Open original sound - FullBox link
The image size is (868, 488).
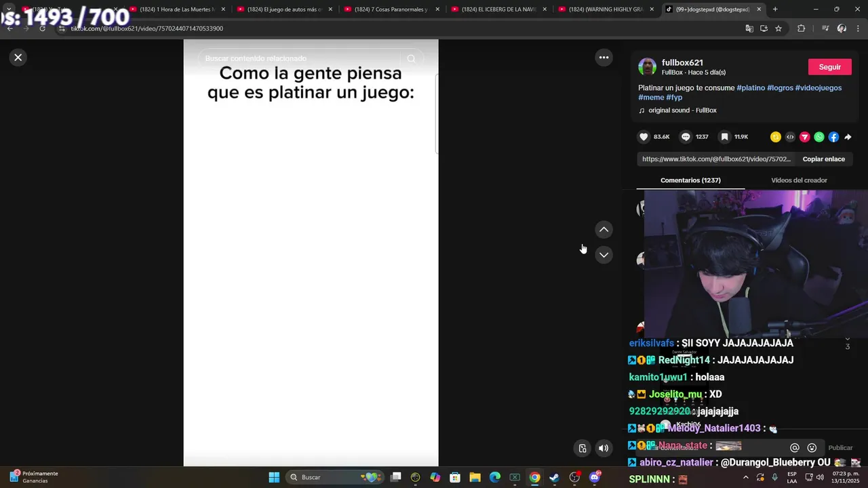[682, 110]
